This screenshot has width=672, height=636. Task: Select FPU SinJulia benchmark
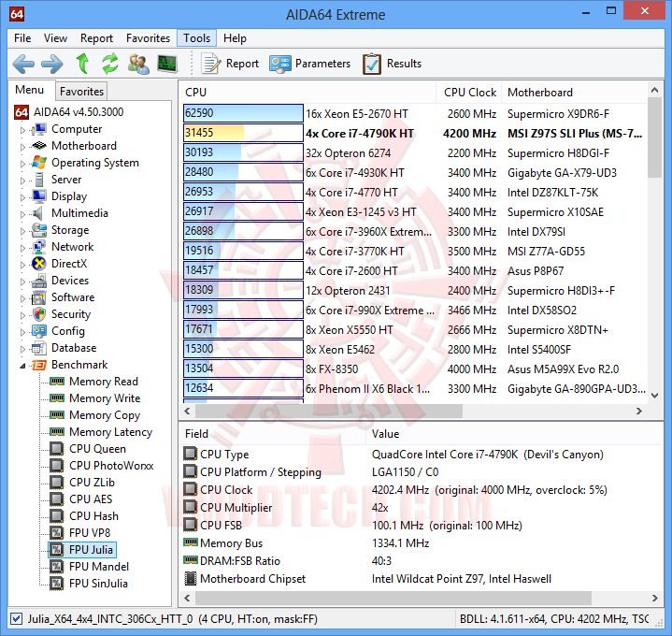pyautogui.click(x=98, y=584)
